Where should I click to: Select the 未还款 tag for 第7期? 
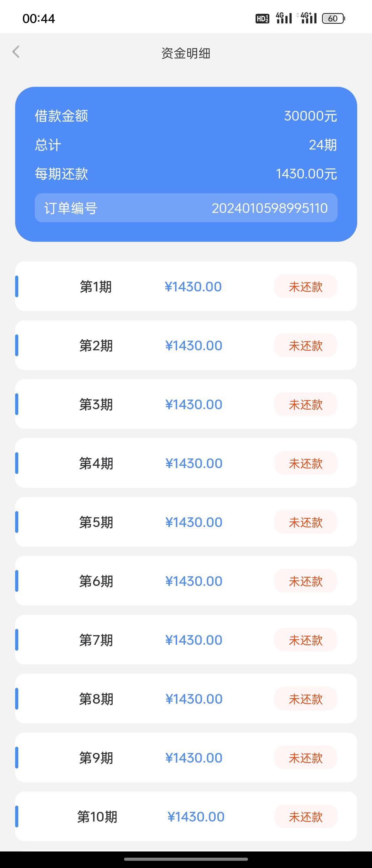pos(306,640)
